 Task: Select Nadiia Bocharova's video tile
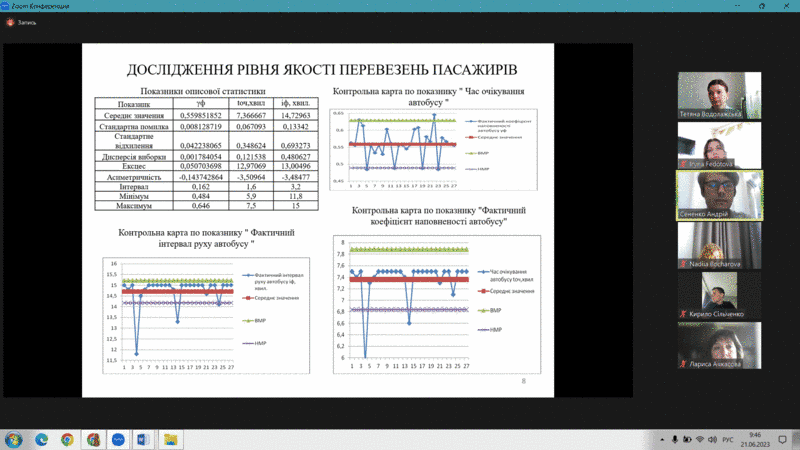point(719,245)
